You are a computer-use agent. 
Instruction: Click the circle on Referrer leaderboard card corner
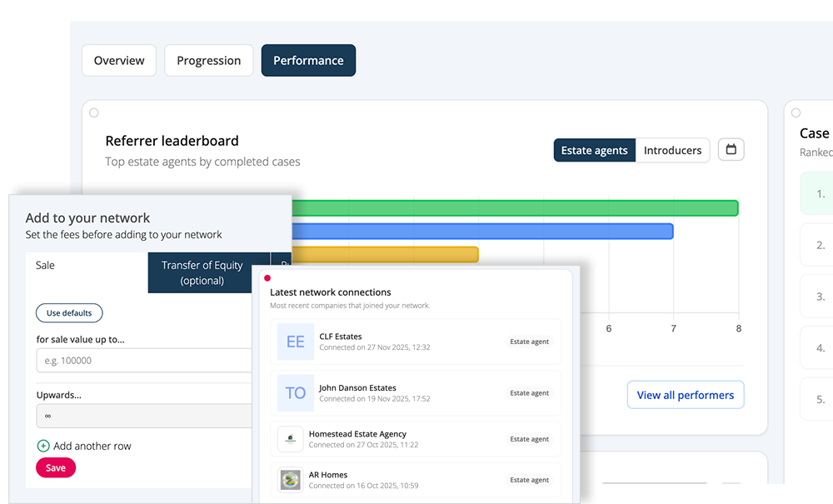[94, 112]
